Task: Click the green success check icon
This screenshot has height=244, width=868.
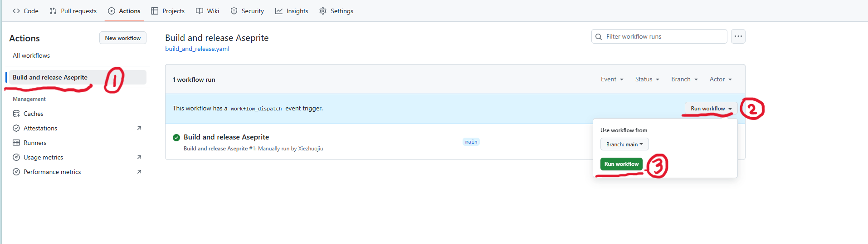Action: pos(176,138)
